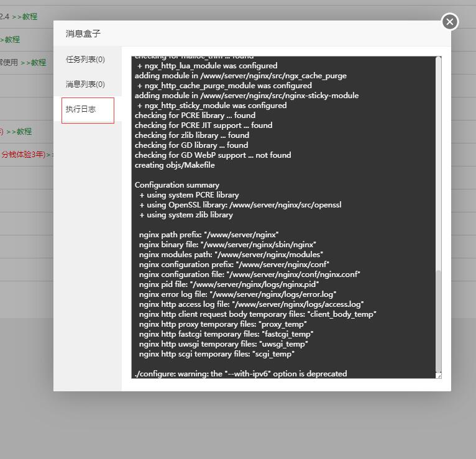Click the "--with-ipv6" deprecation warning line

[x=240, y=374]
